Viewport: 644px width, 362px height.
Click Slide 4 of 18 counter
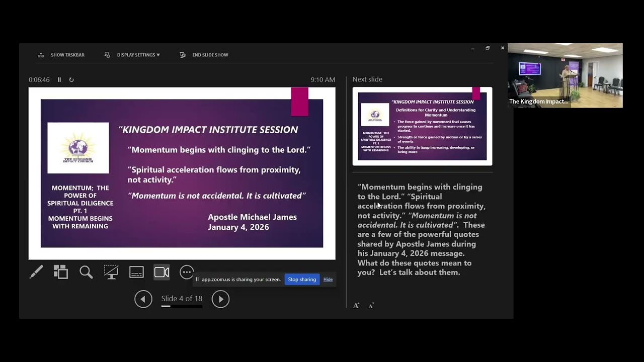click(x=182, y=299)
